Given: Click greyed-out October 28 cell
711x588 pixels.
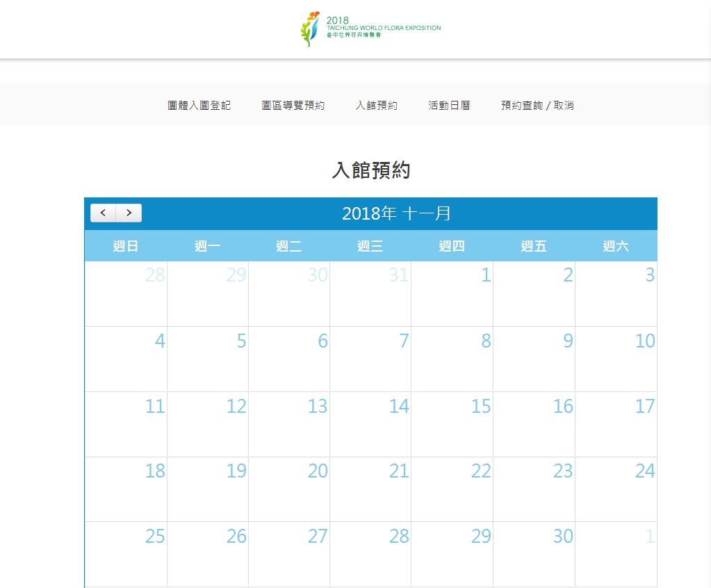Looking at the screenshot, I should 126,293.
